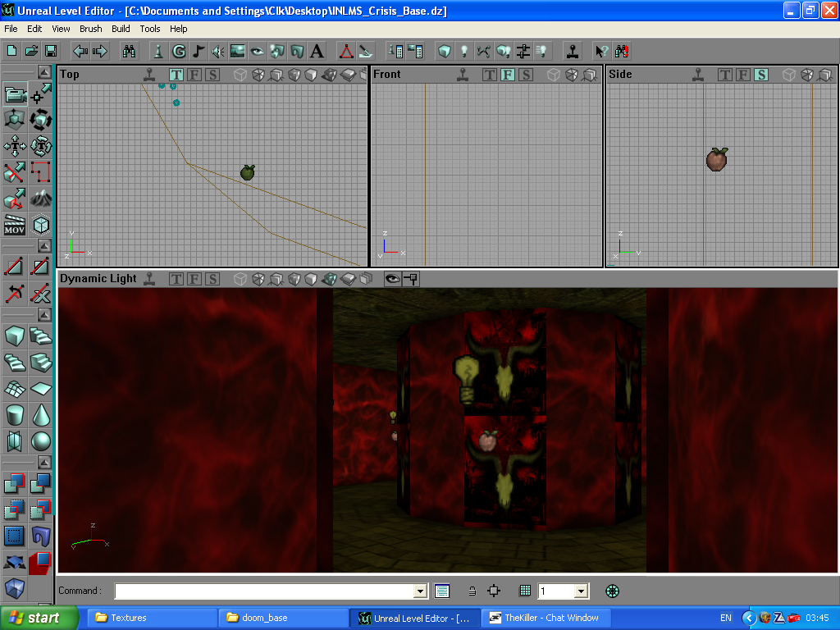Click the Undo left arrow icon
Image resolution: width=840 pixels, height=630 pixels.
coord(80,51)
